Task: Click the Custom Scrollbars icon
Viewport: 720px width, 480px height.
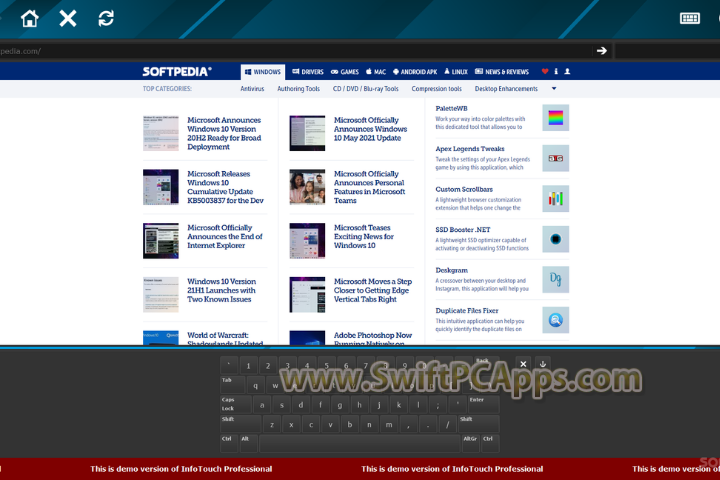Action: click(556, 198)
